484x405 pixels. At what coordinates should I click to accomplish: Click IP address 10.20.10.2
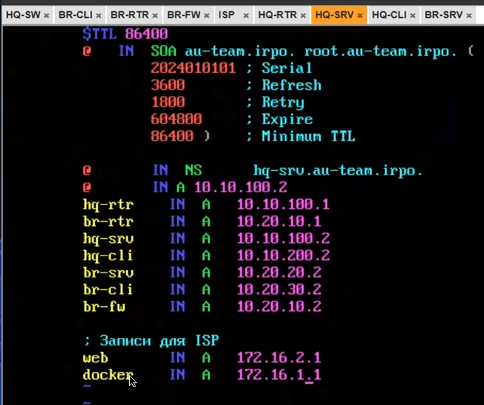[x=279, y=307]
